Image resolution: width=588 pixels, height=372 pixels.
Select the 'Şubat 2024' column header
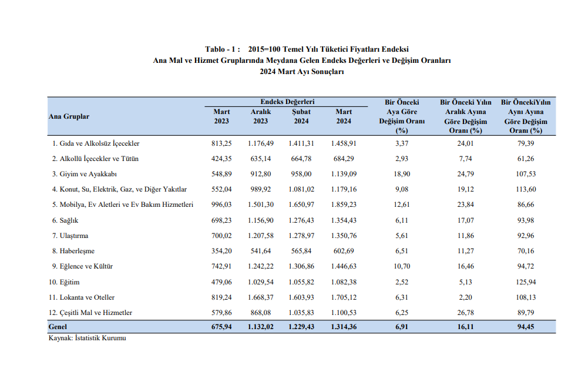(301, 116)
